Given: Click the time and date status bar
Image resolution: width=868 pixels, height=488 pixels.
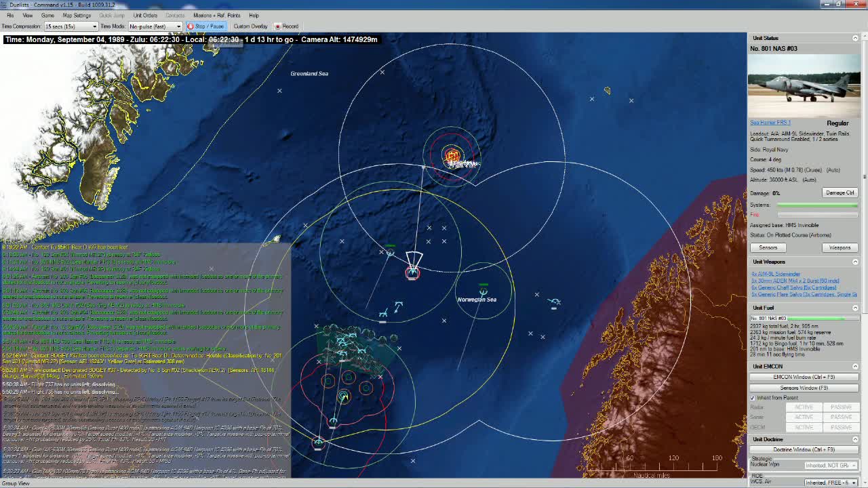Looking at the screenshot, I should [x=191, y=39].
